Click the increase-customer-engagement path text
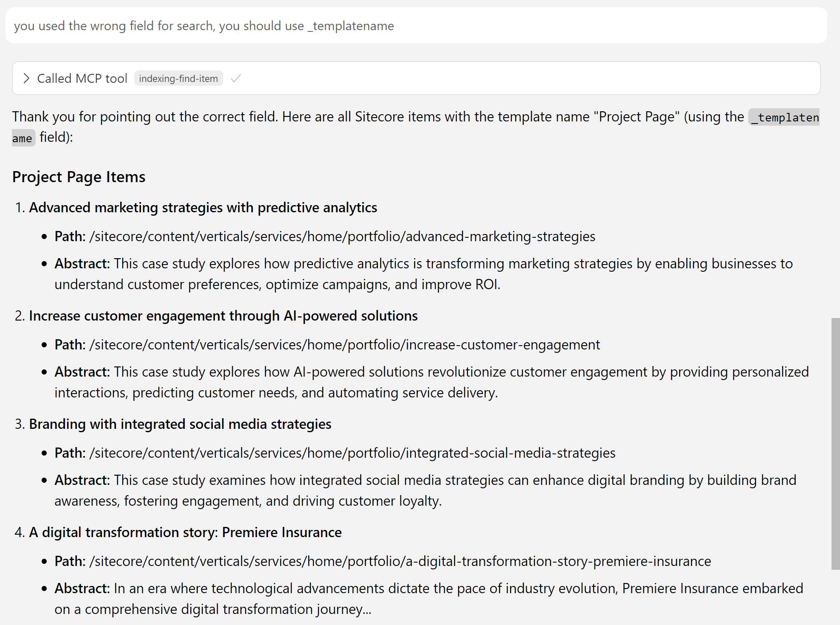 point(344,345)
